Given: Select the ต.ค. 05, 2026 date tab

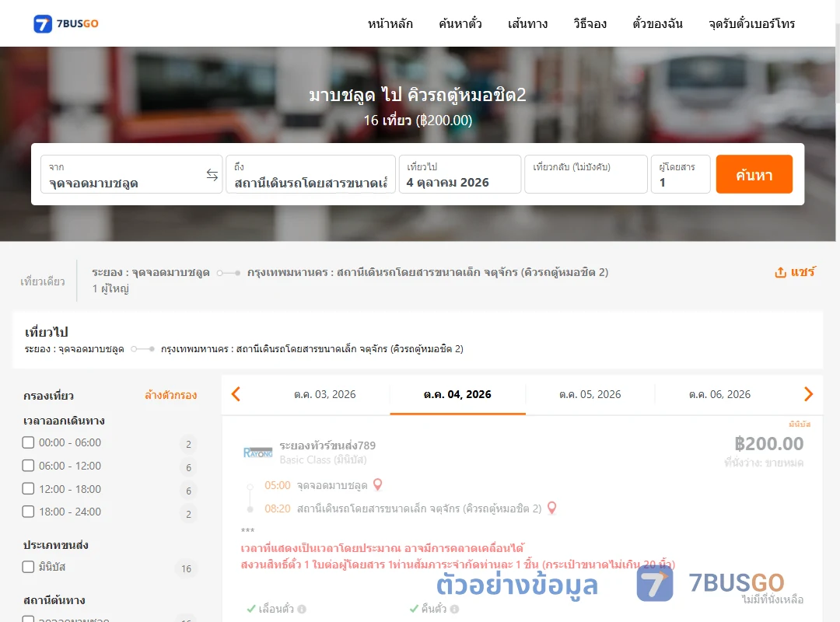Looking at the screenshot, I should [x=590, y=395].
